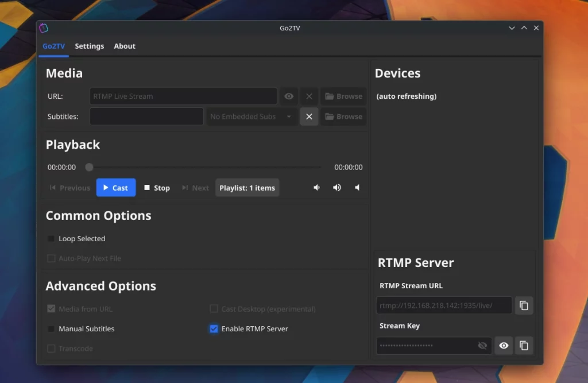Screen dimensions: 588x383
Task: Open the Playlist: 1 items button
Action: (247, 188)
